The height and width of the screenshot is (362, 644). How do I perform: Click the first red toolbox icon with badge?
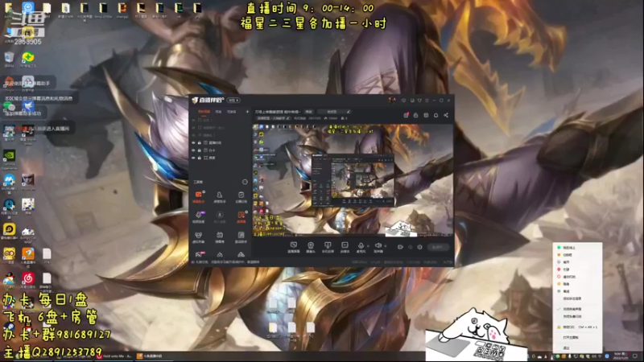[x=198, y=196]
